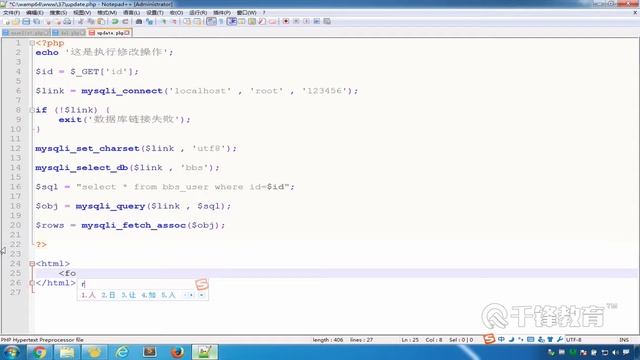The height and width of the screenshot is (360, 640).
Task: Open the Windows Start button
Action: pos(11,352)
